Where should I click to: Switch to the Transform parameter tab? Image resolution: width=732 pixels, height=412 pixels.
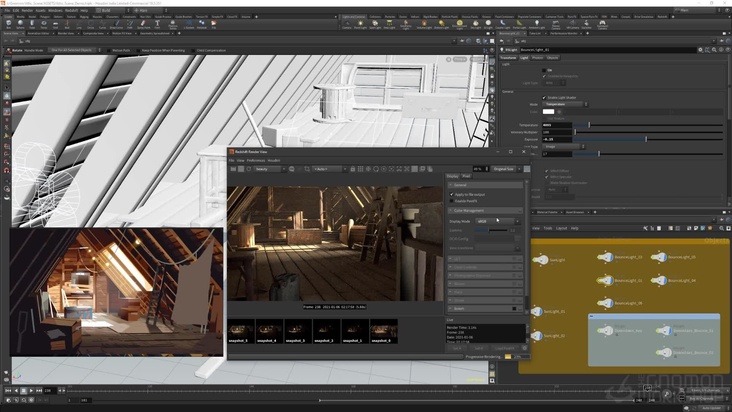(x=508, y=58)
